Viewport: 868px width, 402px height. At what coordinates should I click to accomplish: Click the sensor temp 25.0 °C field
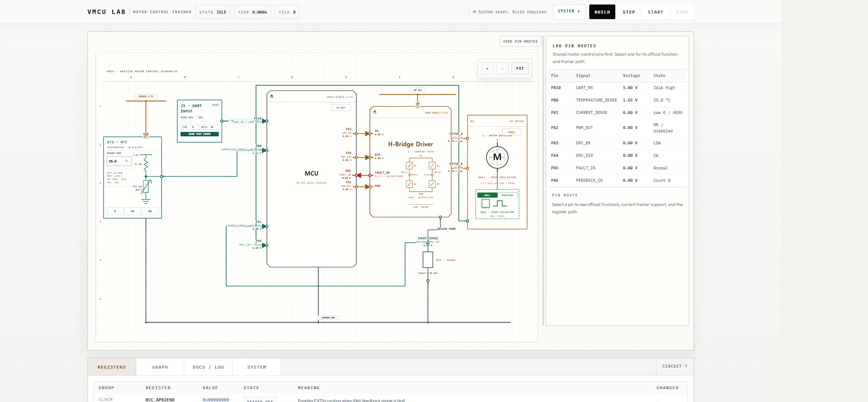coord(119,161)
